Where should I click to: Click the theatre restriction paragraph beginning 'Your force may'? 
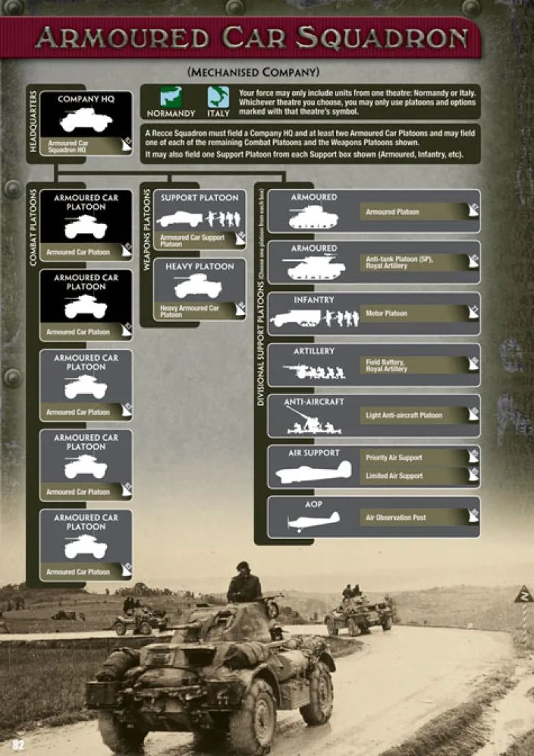click(x=357, y=102)
